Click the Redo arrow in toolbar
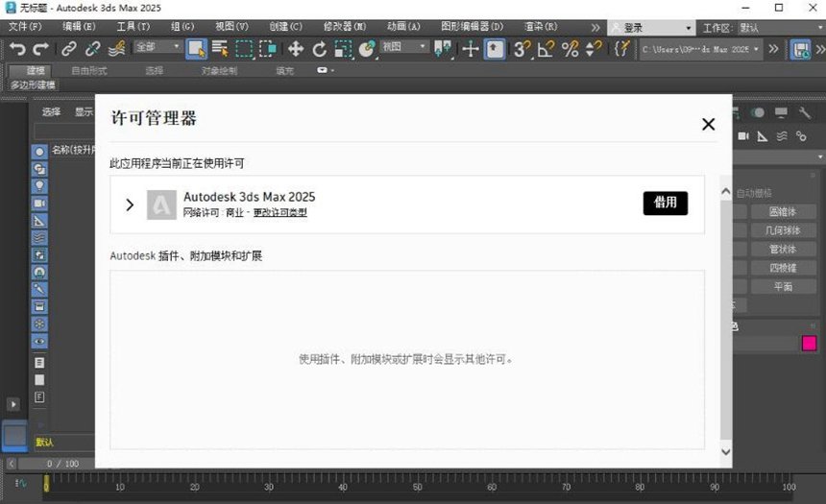826x504 pixels. (x=41, y=49)
